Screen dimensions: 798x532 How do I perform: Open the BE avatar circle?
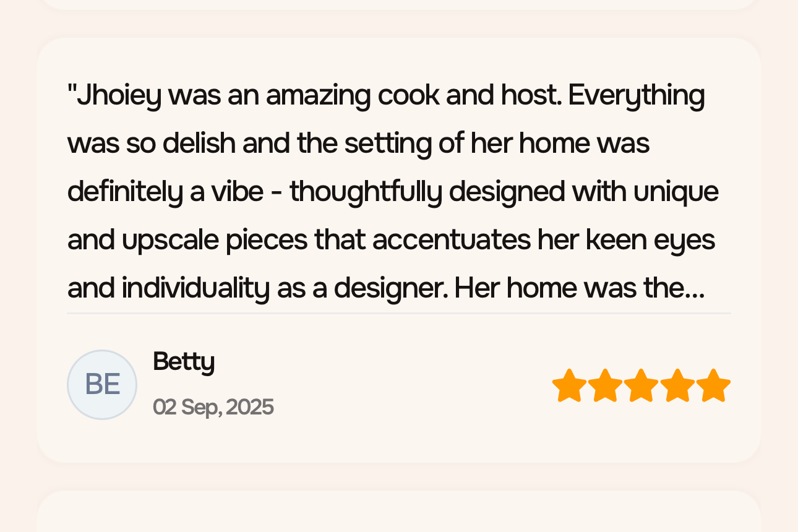[x=102, y=385]
